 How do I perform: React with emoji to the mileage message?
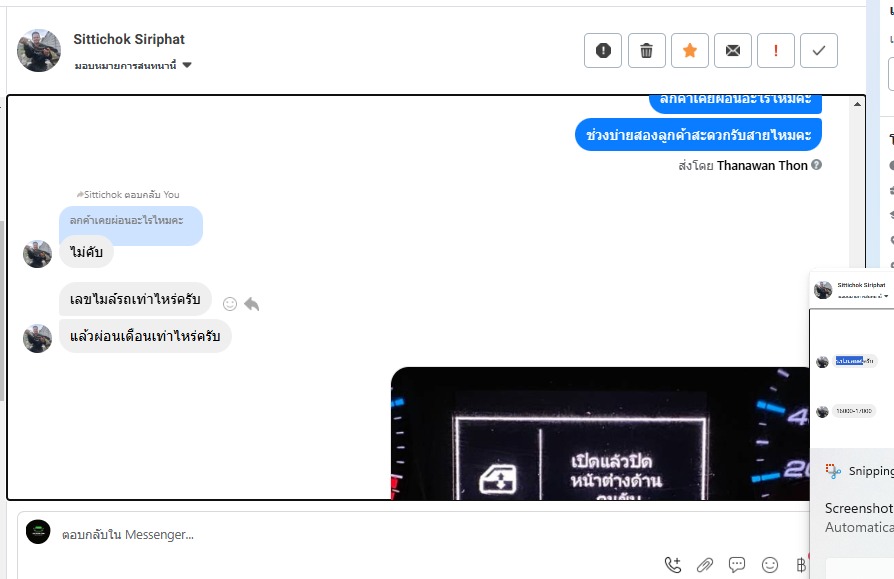[x=230, y=304]
